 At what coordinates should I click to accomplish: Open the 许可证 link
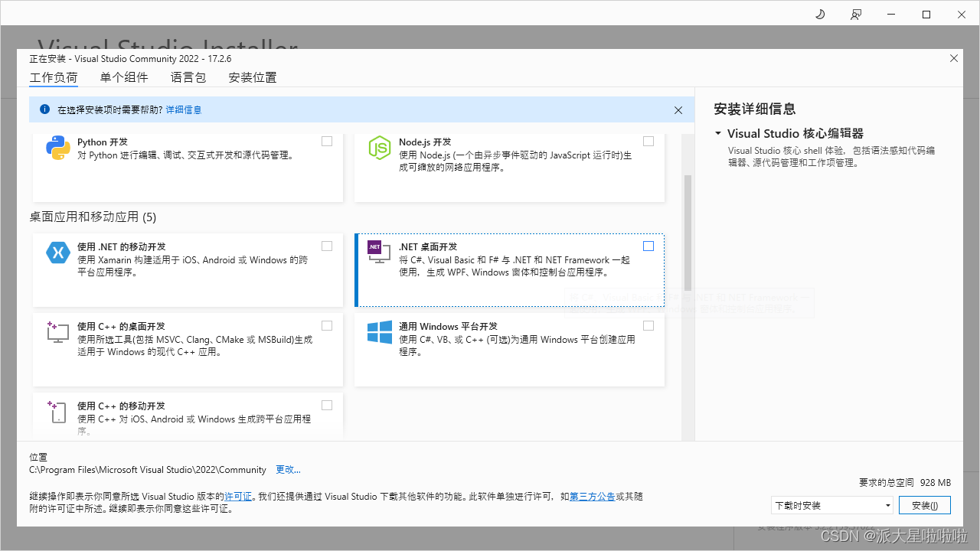[x=238, y=497]
